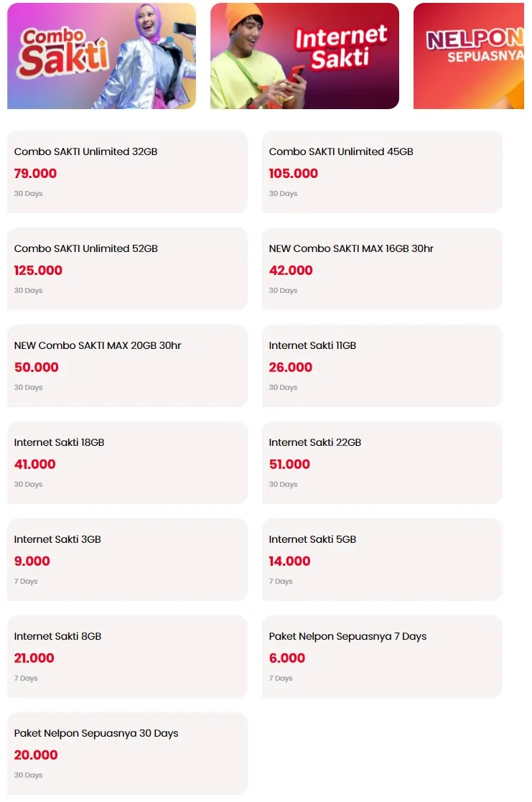Select the Internet Sakti 22GB package
The width and height of the screenshot is (532, 802).
[382, 462]
